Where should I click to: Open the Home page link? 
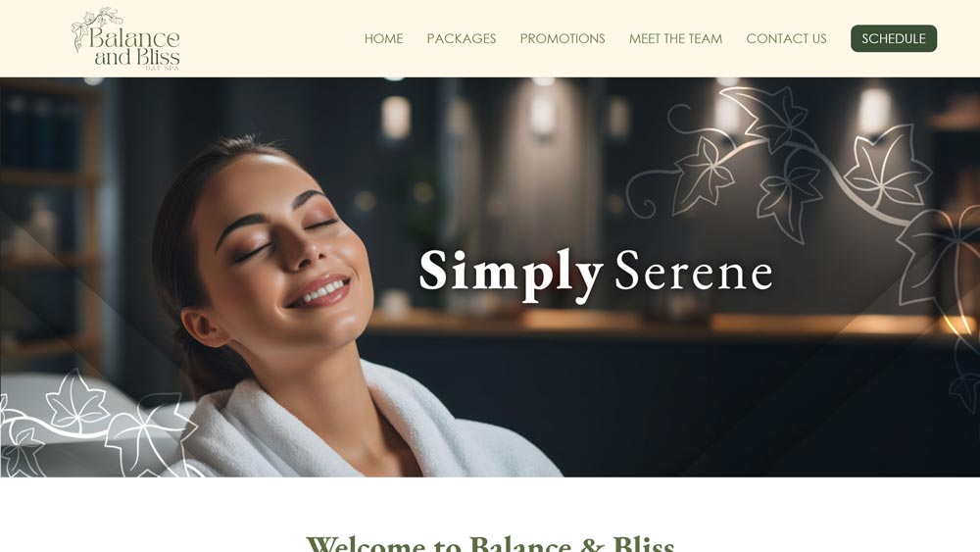pos(383,39)
